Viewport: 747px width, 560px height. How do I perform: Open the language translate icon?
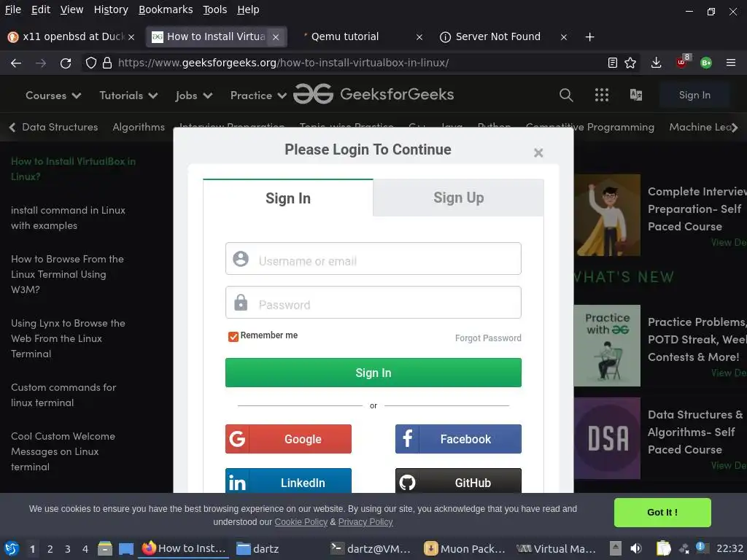click(x=636, y=96)
